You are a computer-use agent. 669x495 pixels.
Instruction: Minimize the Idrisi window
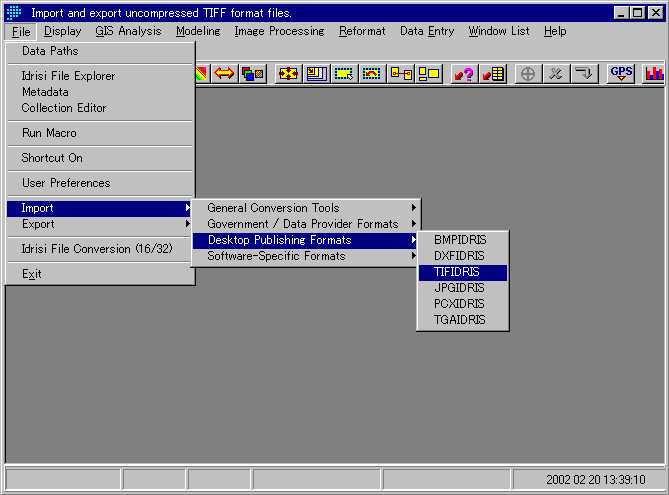pyautogui.click(x=621, y=13)
